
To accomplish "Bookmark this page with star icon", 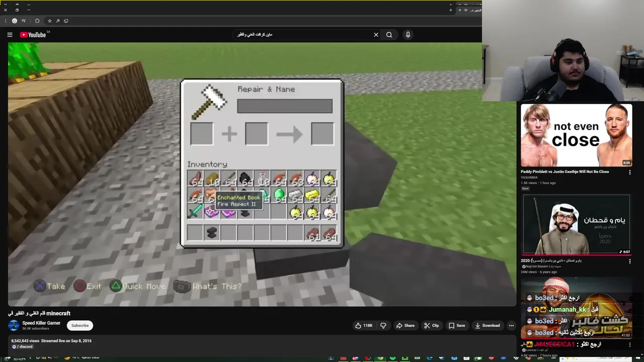I will (49, 21).
